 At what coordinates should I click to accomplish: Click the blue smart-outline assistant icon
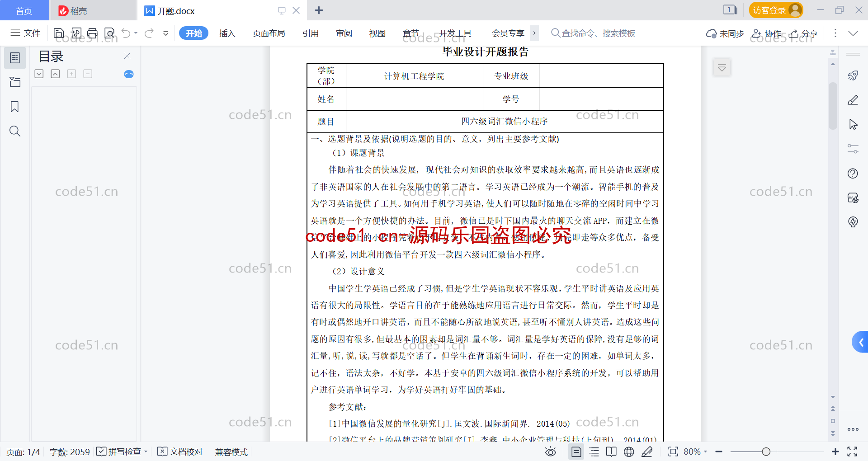129,74
